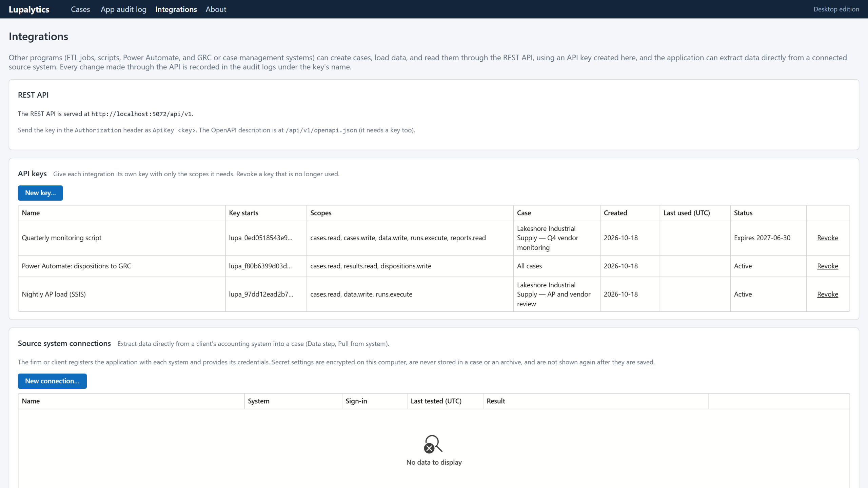Click the Result column header
This screenshot has width=868, height=488.
click(596, 401)
